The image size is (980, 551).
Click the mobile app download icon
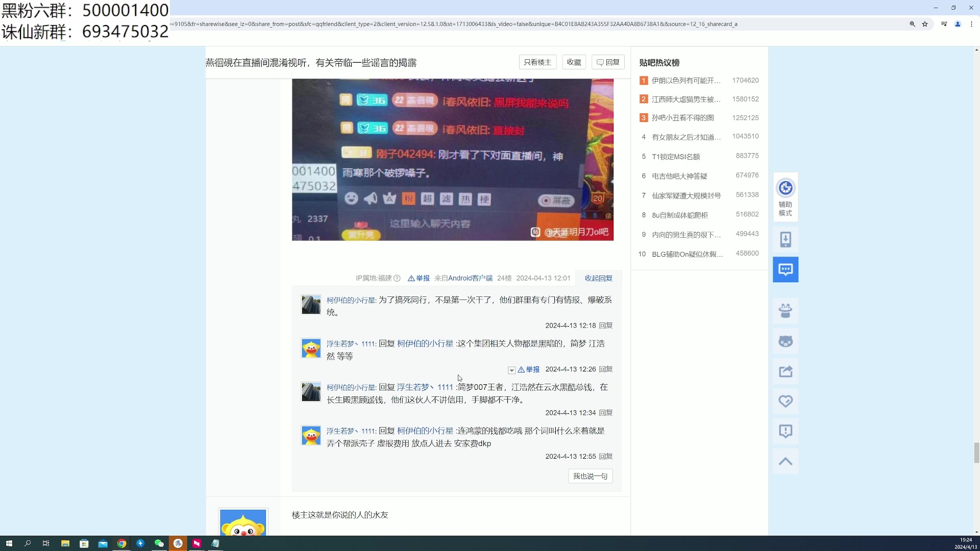point(785,239)
